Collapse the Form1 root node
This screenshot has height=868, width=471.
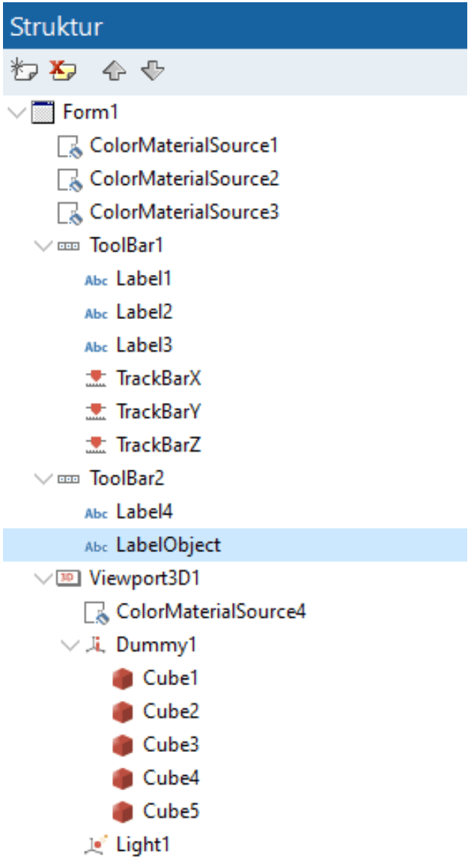pos(18,112)
